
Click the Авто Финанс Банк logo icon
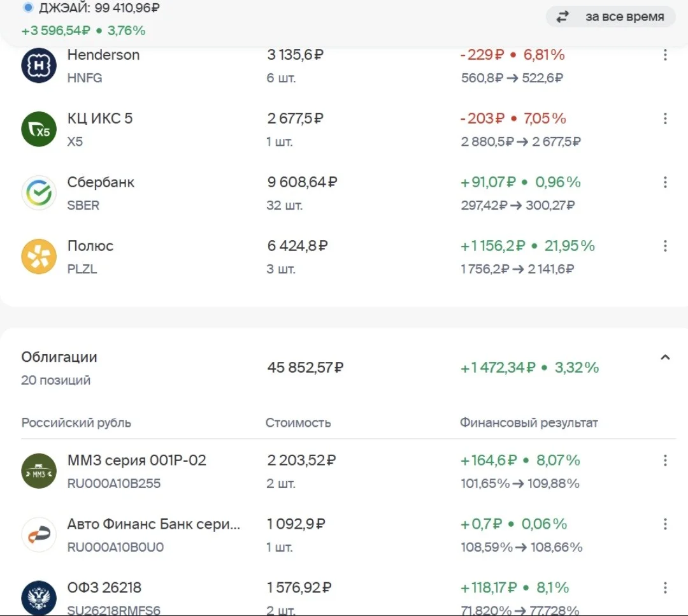click(39, 535)
